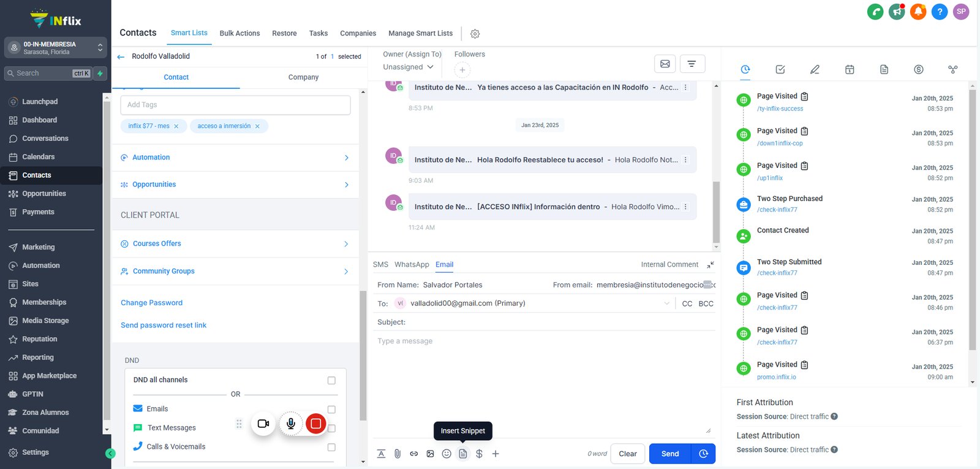Attach a file using the paperclip icon
This screenshot has width=980, height=469.
click(x=398, y=454)
